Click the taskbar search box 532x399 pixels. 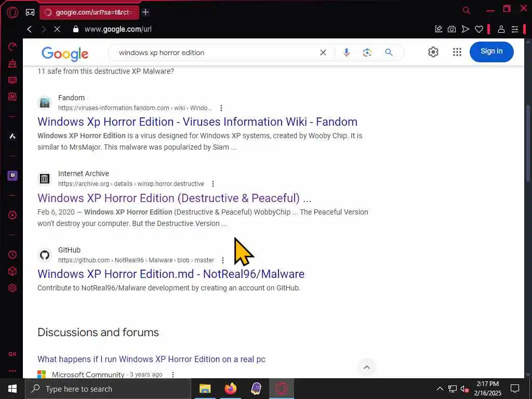pos(108,389)
